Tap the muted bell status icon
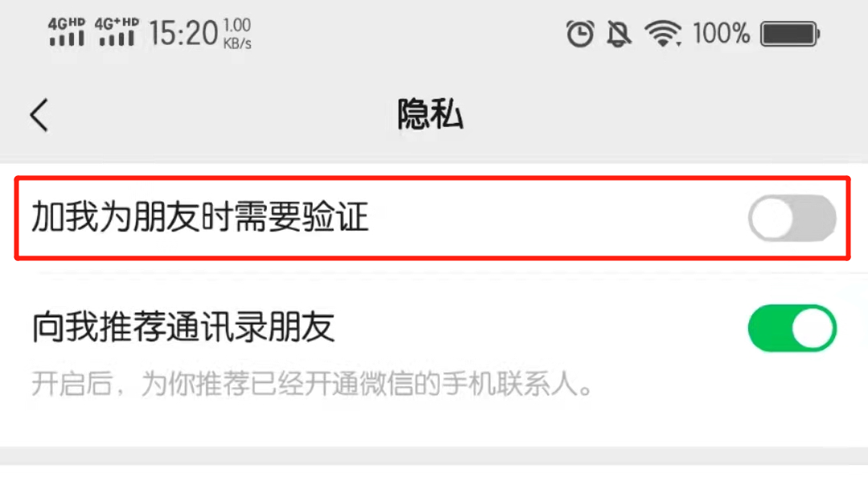868x486 pixels. point(619,34)
